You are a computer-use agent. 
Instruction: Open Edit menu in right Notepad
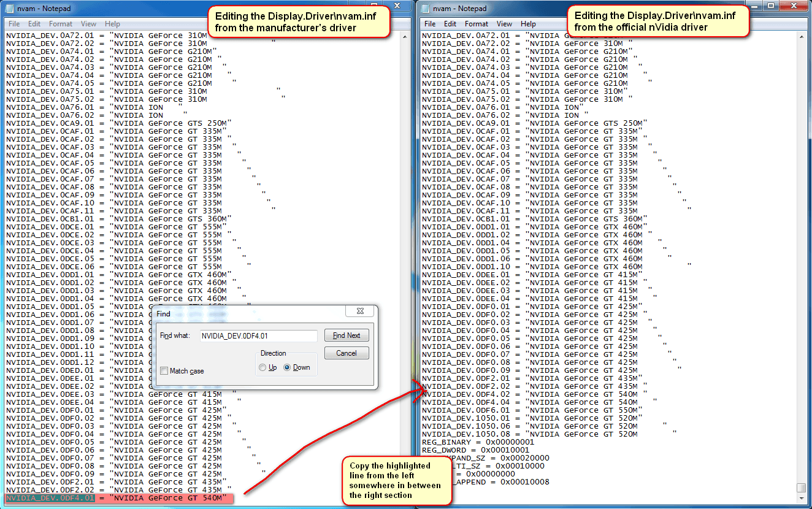450,24
